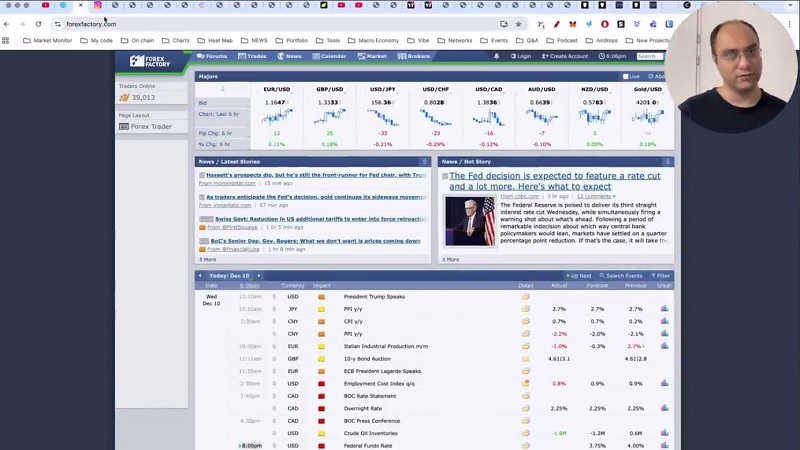The width and height of the screenshot is (800, 450).
Task: Click the EUR/USD mini chart
Action: click(277, 117)
